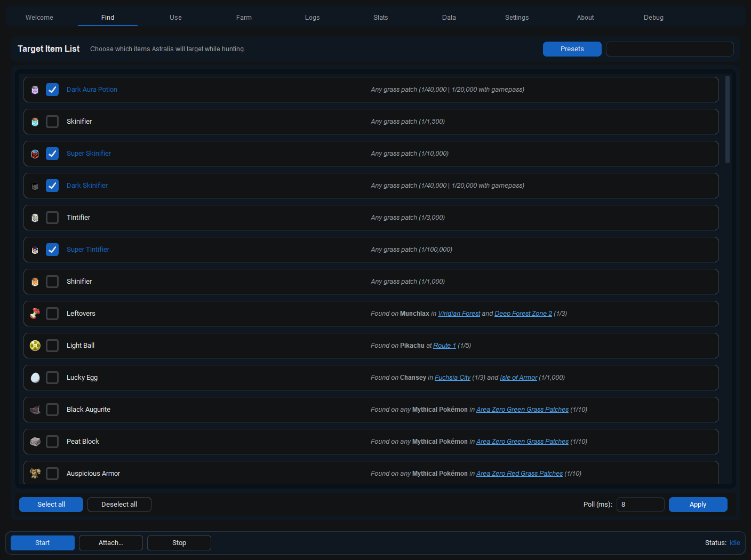Click the Leftovers item icon

pyautogui.click(x=35, y=314)
